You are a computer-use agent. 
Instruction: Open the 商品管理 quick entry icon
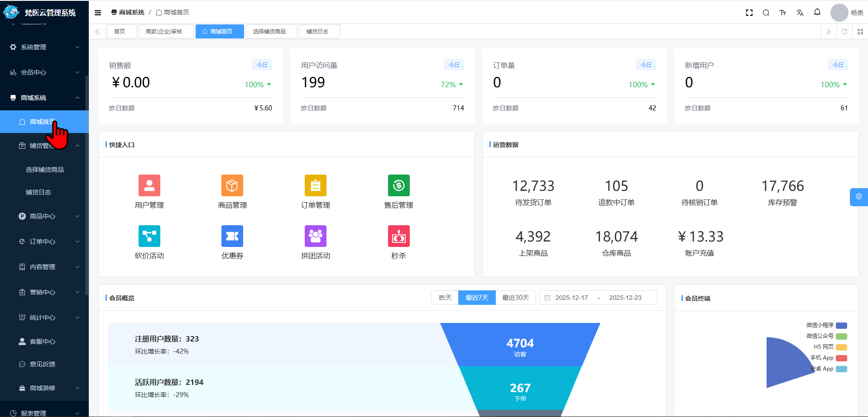point(232,185)
